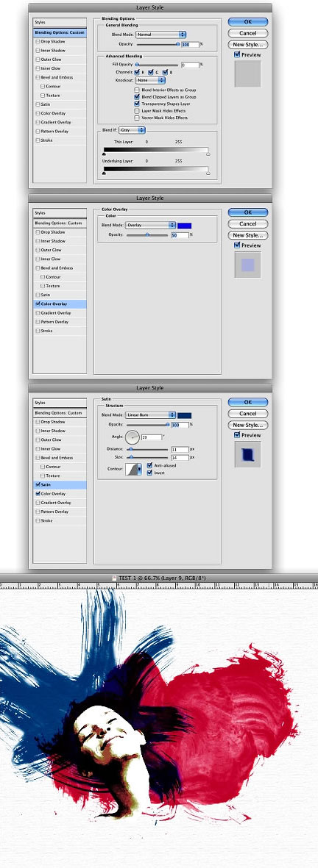The width and height of the screenshot is (318, 868).
Task: Toggle the Anti-aliased checkbox in Satin
Action: click(x=149, y=465)
